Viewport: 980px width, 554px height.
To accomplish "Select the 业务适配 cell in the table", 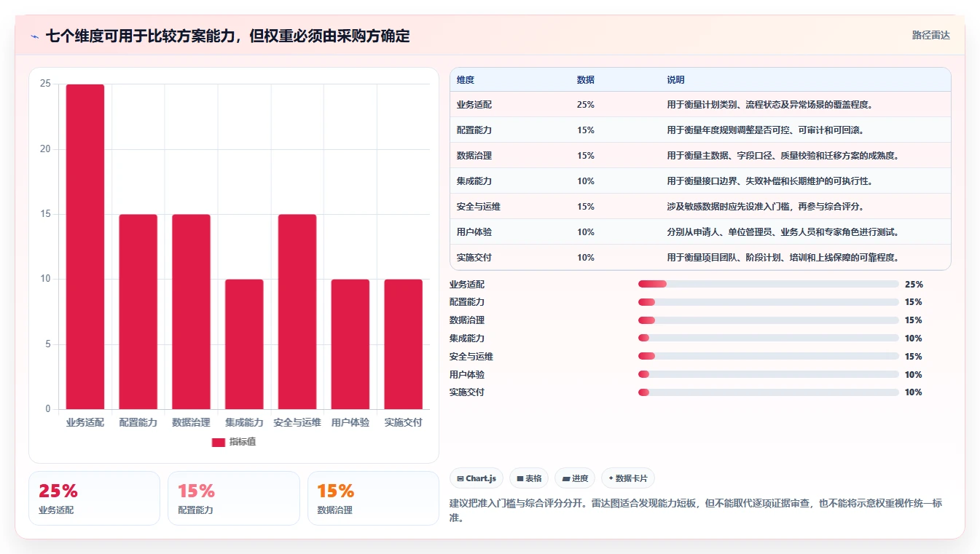I will point(474,105).
